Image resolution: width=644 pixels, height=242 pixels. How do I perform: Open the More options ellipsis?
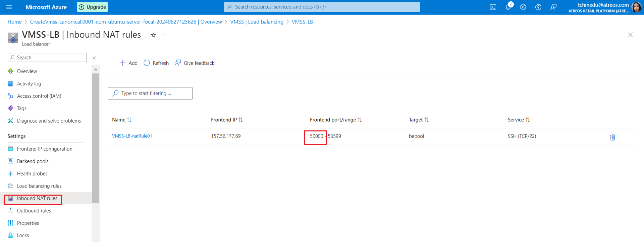[165, 35]
